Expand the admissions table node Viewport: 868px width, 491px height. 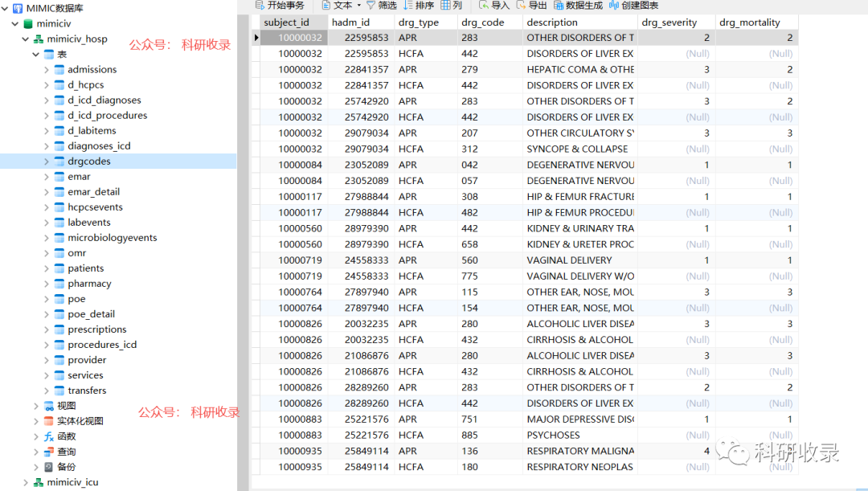(x=47, y=70)
